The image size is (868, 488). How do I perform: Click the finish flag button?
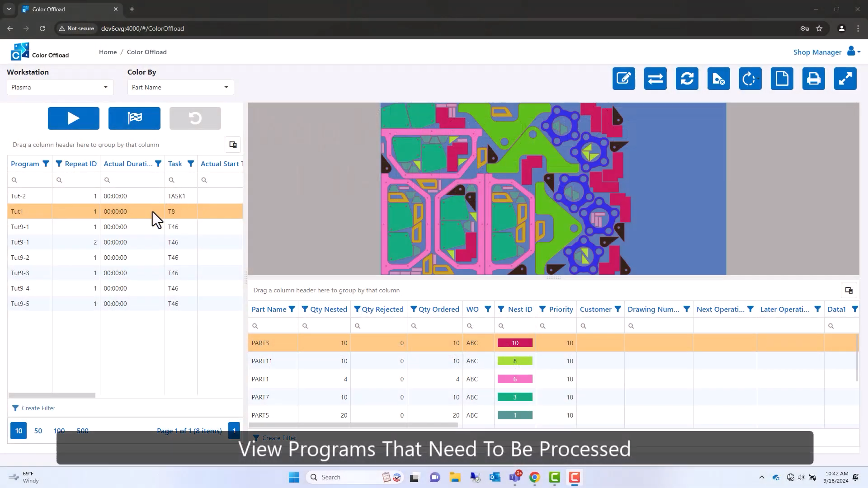[x=134, y=118]
